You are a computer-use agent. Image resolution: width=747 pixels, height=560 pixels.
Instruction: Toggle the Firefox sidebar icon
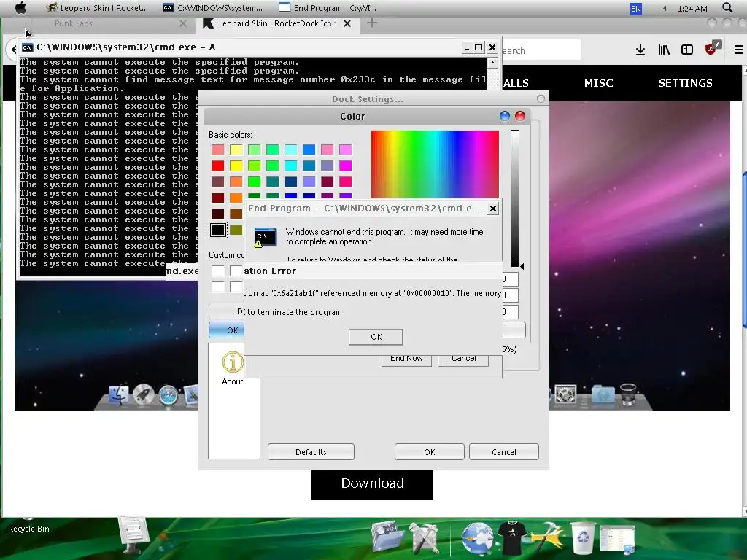pos(687,50)
